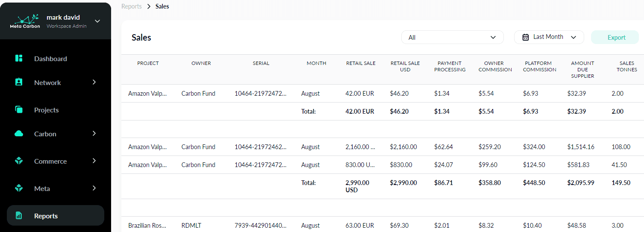Go to the Dashboard menu item
This screenshot has width=644, height=232.
click(50, 59)
